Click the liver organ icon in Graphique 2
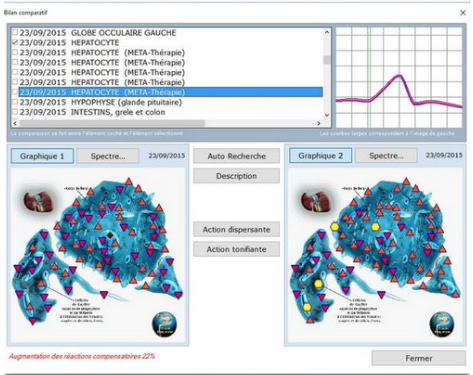 pos(315,203)
